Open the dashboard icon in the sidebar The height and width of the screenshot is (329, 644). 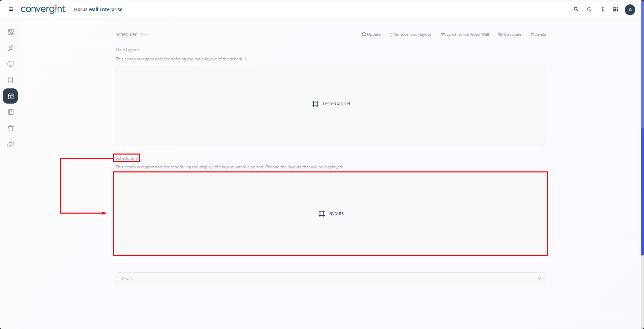(11, 32)
